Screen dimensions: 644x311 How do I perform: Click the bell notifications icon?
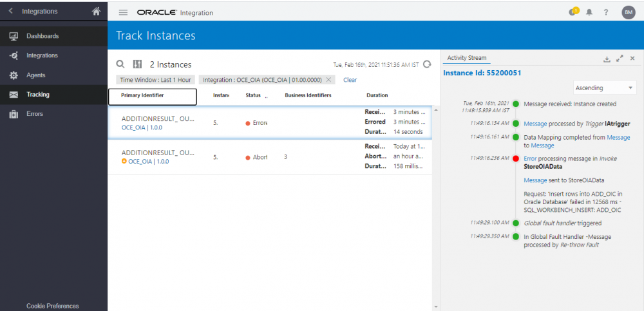589,12
